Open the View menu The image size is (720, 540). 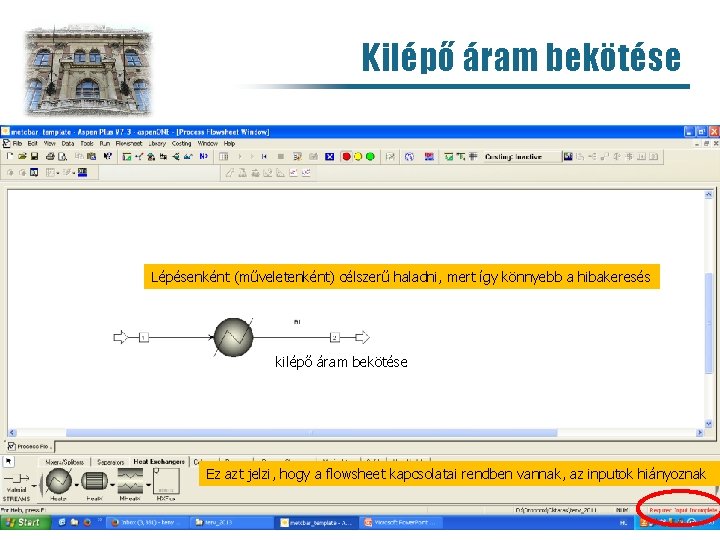coord(50,144)
